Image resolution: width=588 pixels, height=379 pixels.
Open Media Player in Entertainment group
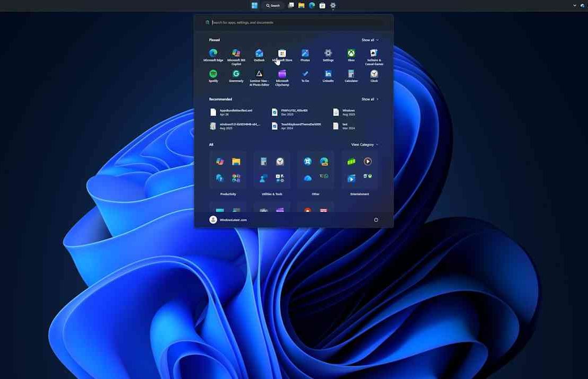pos(368,161)
